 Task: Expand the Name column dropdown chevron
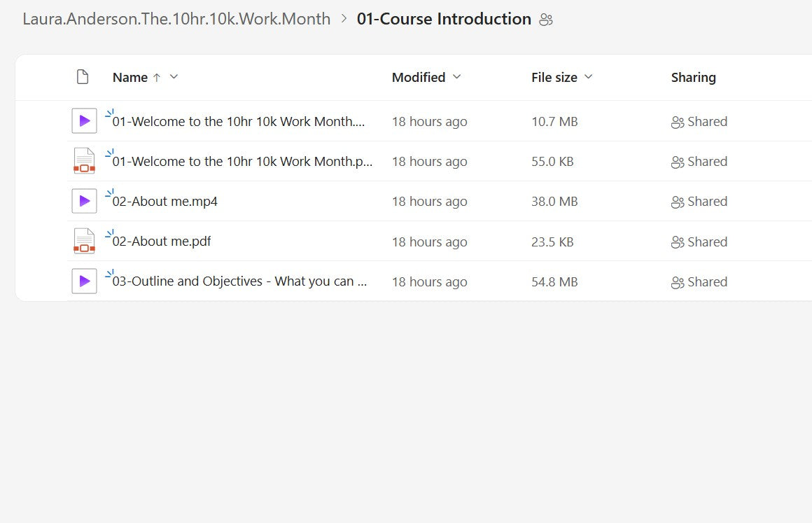coord(174,77)
